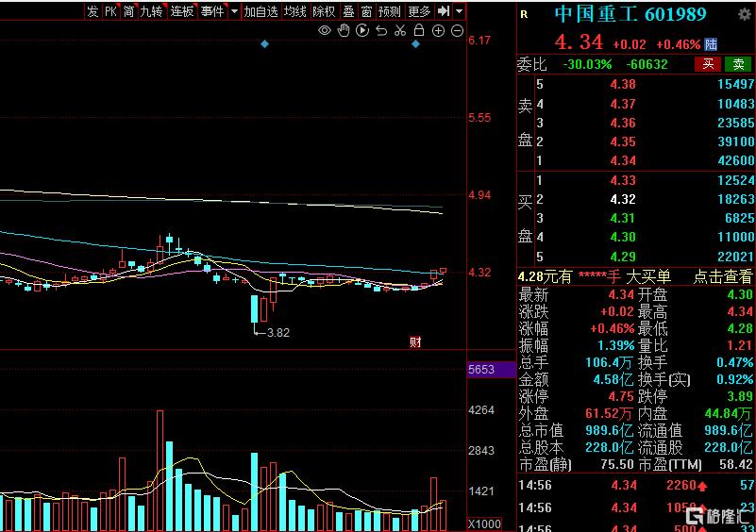
Task: Select the scissors cut tool
Action: tap(400, 31)
